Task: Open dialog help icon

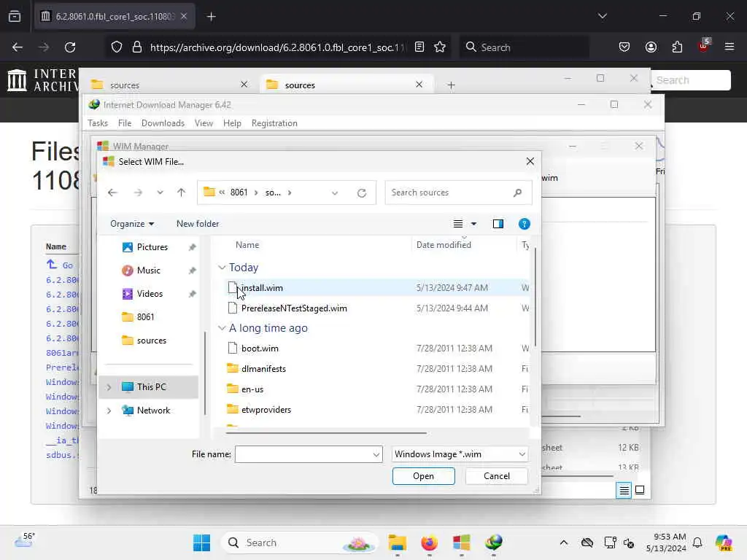Action: (x=524, y=224)
